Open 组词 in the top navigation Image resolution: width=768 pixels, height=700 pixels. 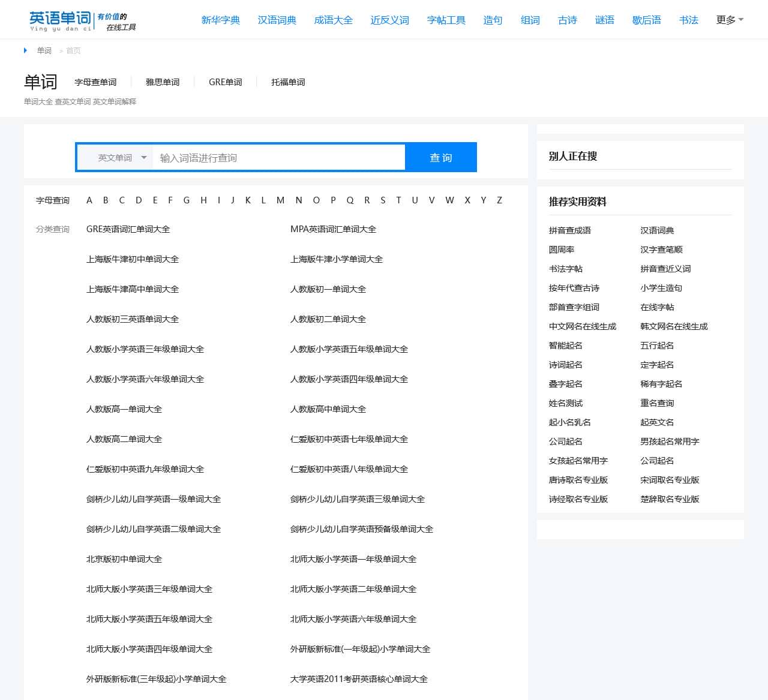pyautogui.click(x=530, y=20)
